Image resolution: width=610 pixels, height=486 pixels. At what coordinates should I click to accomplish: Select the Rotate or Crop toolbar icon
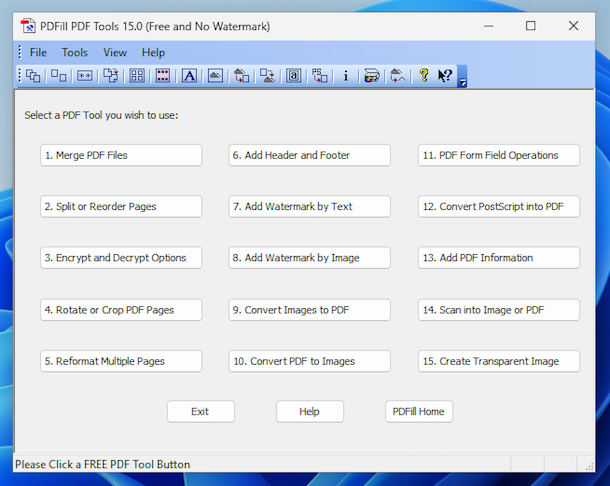click(111, 75)
